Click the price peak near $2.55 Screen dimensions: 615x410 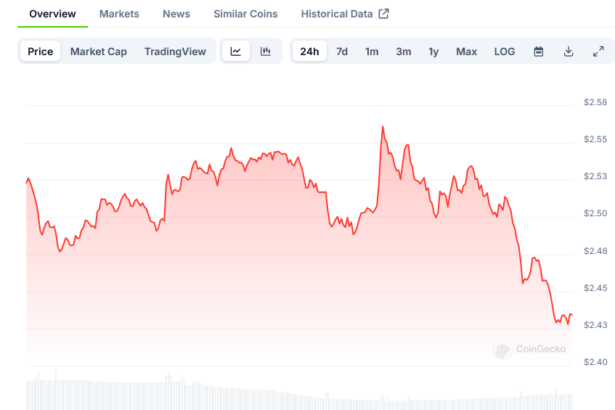[382, 127]
